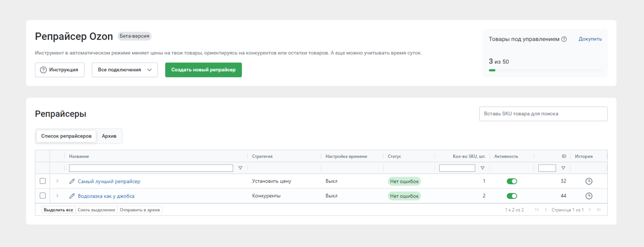The width and height of the screenshot is (644, 247).
Task: Focus the ID filter input
Action: click(x=547, y=168)
